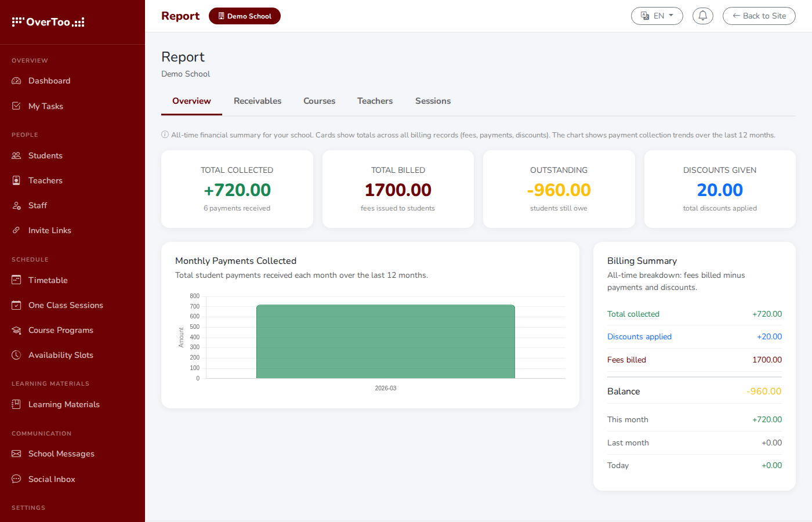The width and height of the screenshot is (812, 522).
Task: Expand the Settings section at sidebar bottom
Action: [29, 507]
